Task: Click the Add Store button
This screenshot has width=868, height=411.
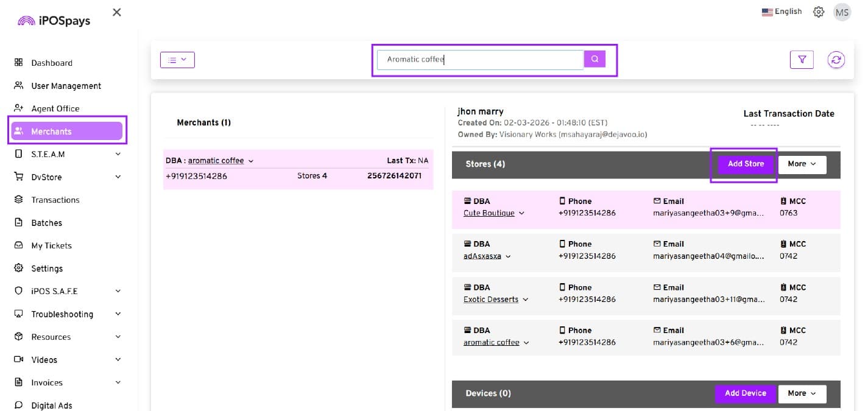Action: pos(745,164)
